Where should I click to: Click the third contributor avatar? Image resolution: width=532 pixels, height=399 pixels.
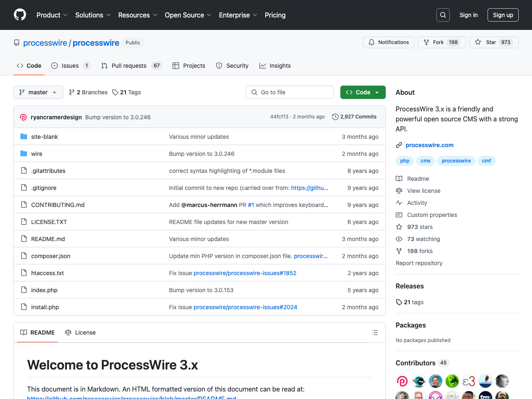[x=436, y=381]
